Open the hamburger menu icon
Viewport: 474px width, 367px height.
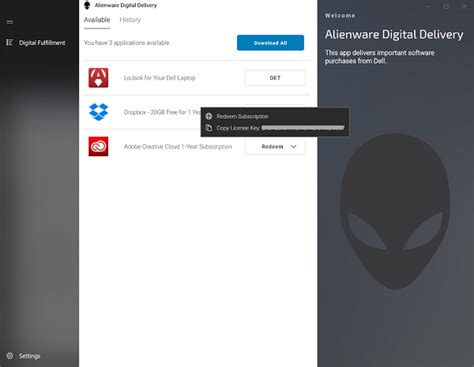coord(10,22)
